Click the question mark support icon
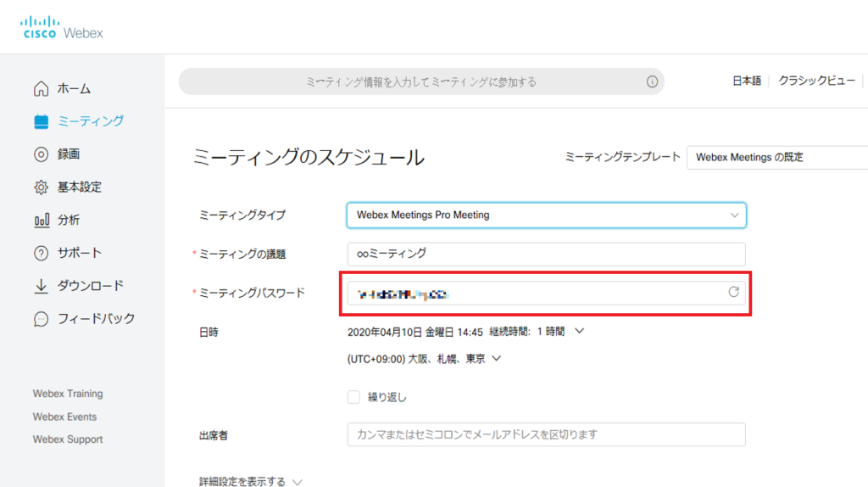Viewport: 868px width, 487px height. point(41,253)
